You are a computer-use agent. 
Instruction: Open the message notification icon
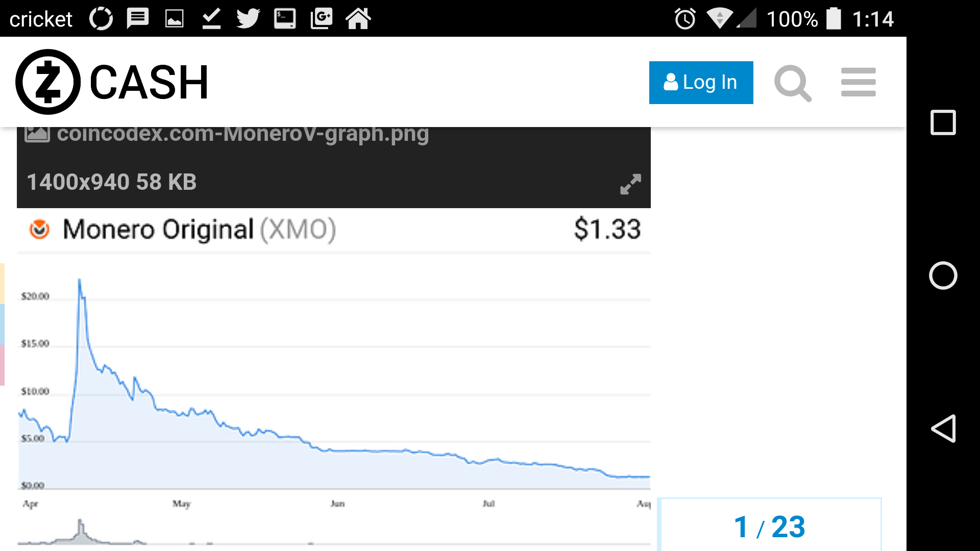(138, 19)
